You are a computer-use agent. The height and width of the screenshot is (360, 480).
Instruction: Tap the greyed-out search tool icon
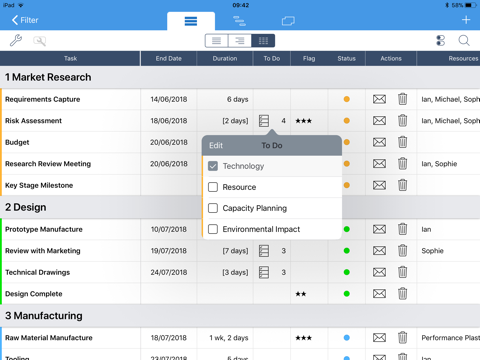(x=39, y=41)
